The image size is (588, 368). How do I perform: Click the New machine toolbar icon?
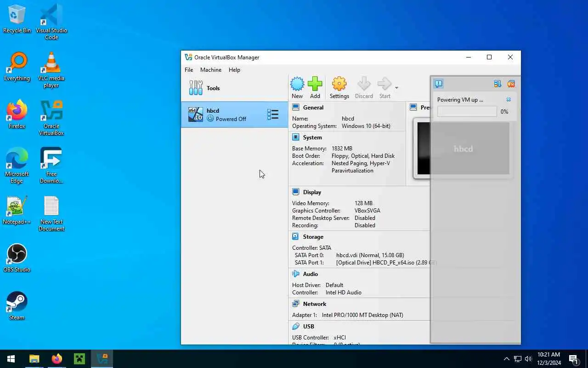tap(297, 88)
